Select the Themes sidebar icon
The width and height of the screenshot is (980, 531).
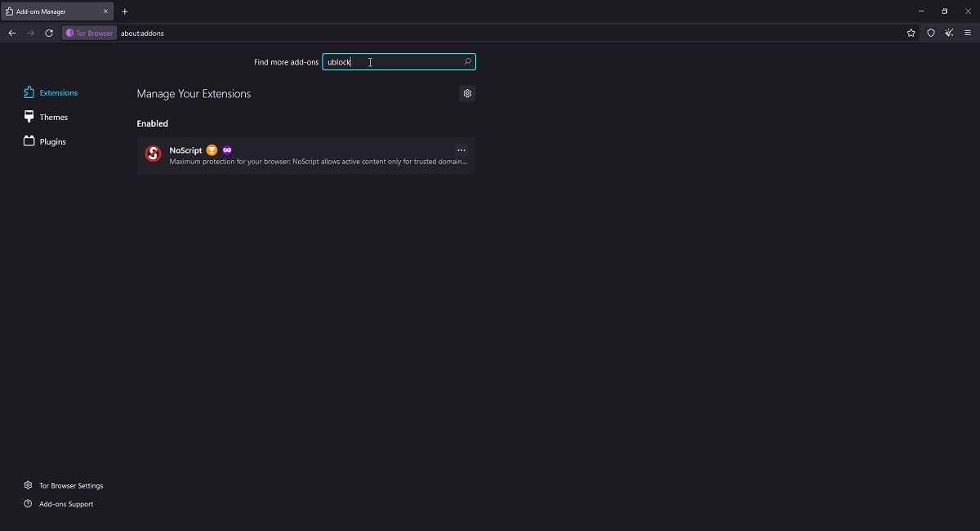29,117
